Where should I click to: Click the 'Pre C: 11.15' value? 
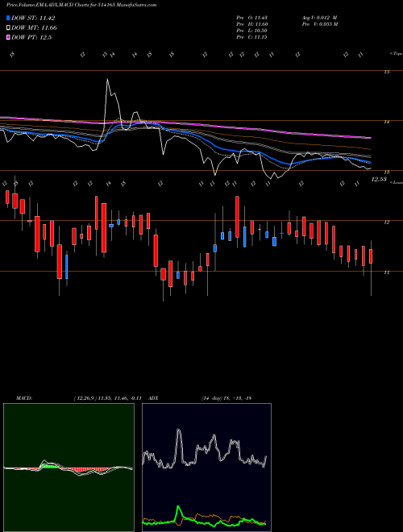[x=251, y=36]
